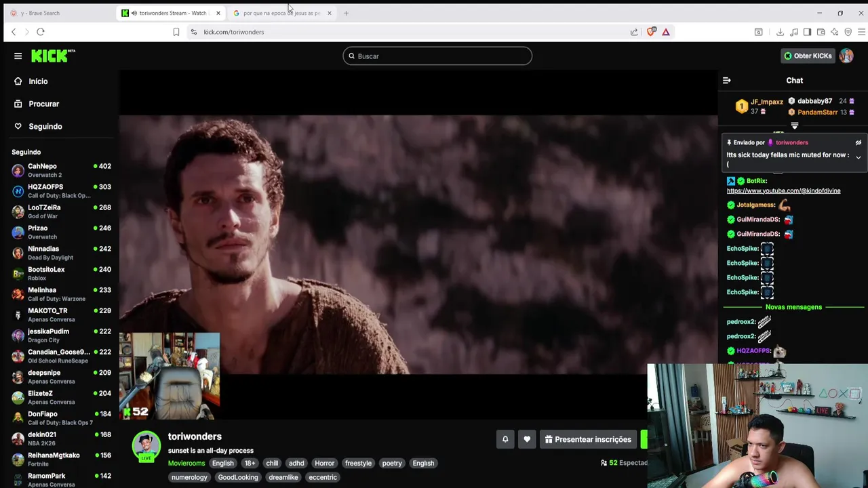The height and width of the screenshot is (488, 868).
Task: Open media playlist music note icon
Action: tap(793, 32)
